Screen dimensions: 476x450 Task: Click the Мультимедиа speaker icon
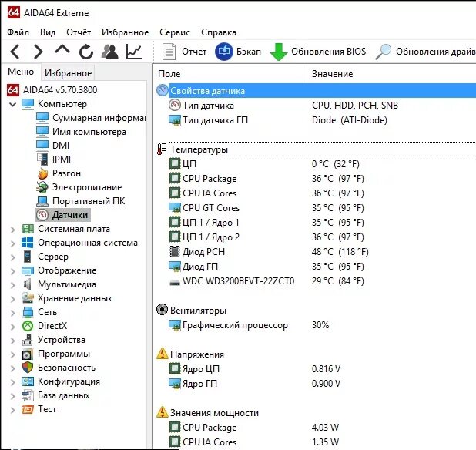27,284
